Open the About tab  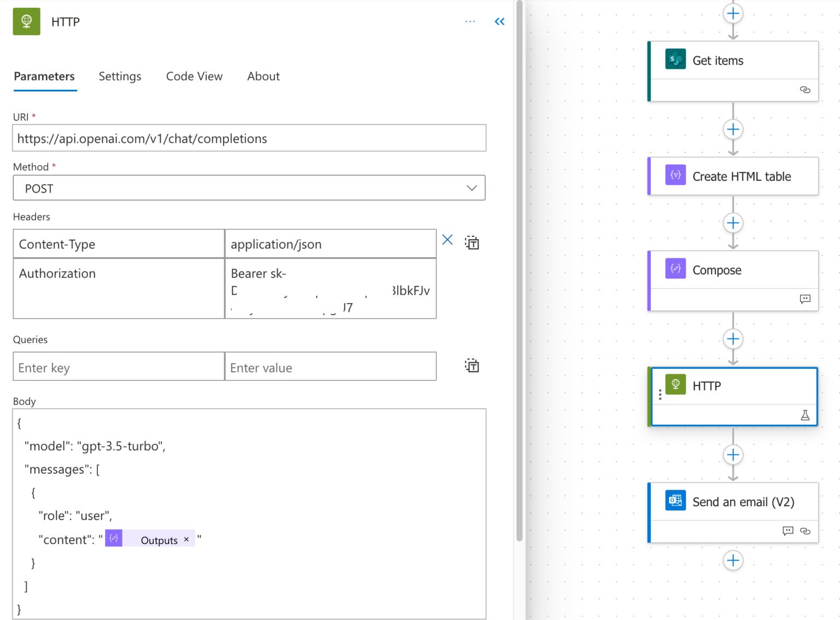[x=263, y=77]
